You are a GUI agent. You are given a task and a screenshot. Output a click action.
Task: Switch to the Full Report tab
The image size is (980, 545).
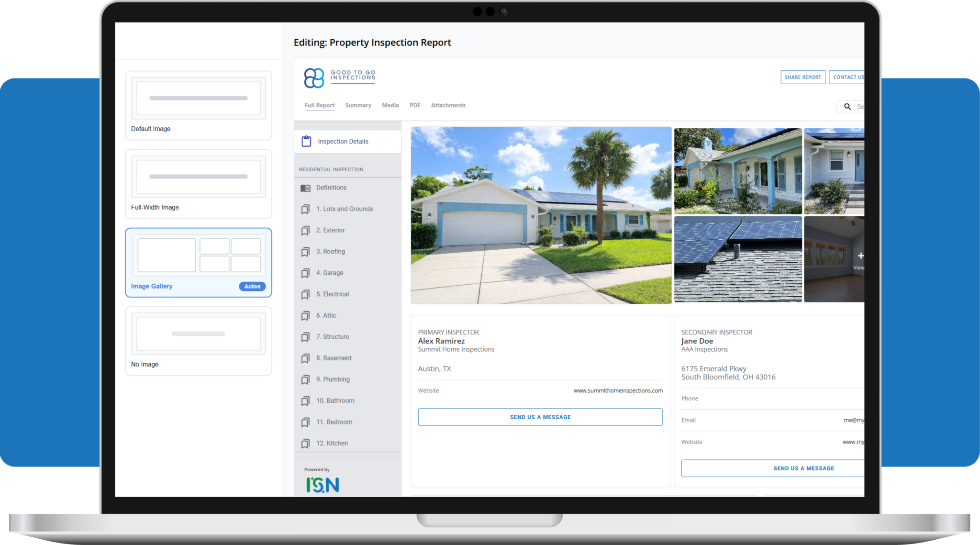tap(320, 105)
